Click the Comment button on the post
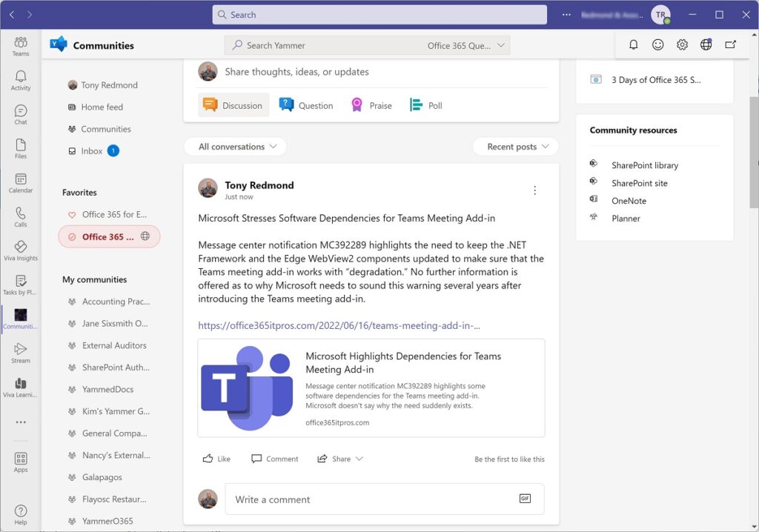The height and width of the screenshot is (532, 759). pyautogui.click(x=275, y=459)
